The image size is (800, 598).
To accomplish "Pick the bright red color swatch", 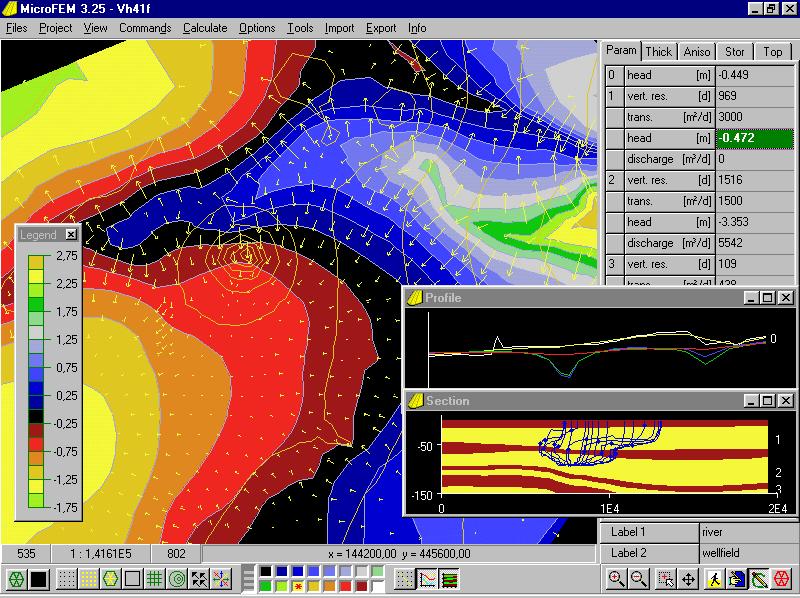I will [346, 586].
